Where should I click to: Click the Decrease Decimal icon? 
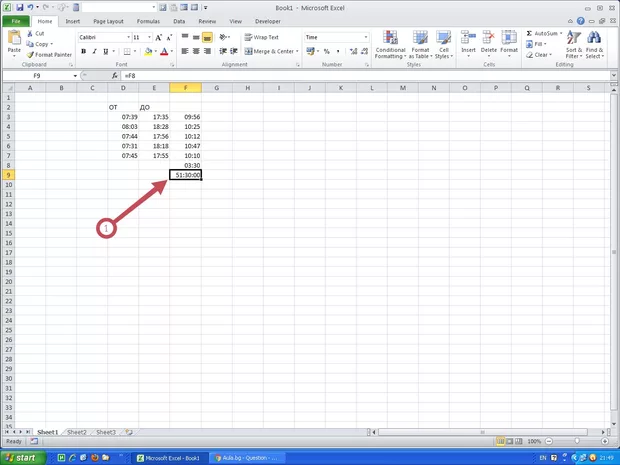tap(364, 51)
